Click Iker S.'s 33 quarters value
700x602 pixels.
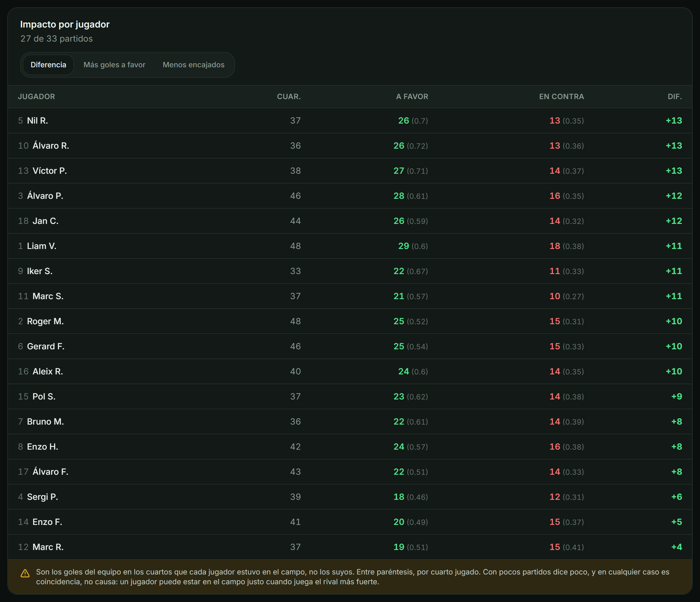coord(296,271)
